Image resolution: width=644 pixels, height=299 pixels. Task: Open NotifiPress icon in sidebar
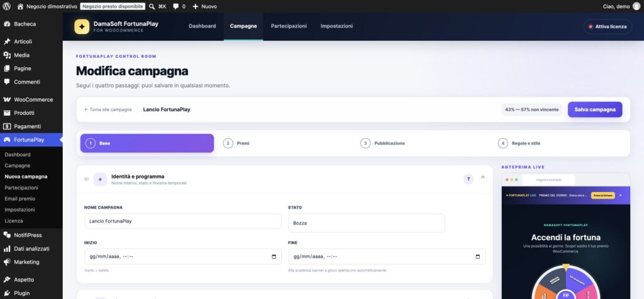tap(6, 235)
